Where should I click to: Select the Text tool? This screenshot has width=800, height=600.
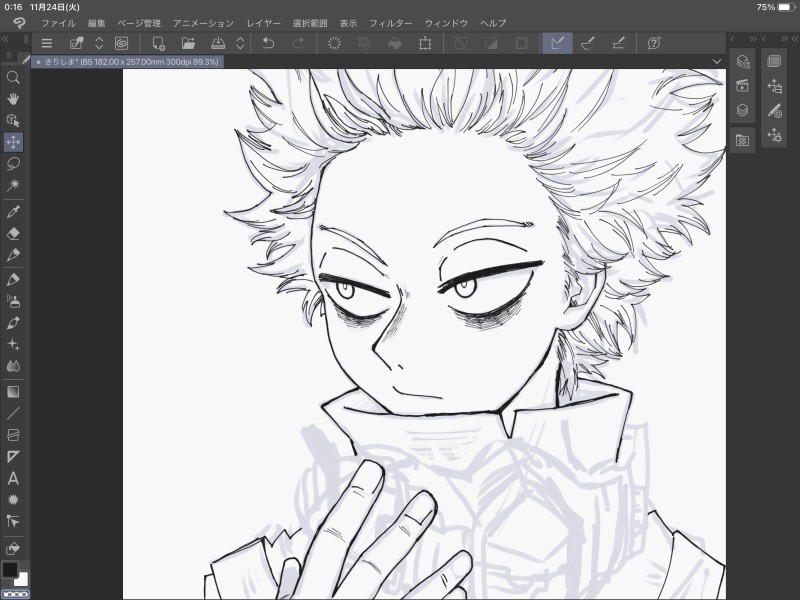13,479
